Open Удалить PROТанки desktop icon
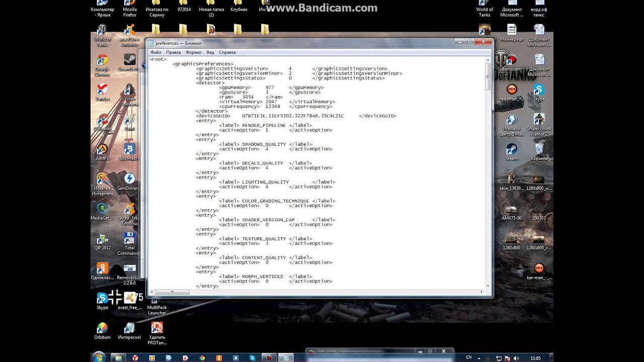This screenshot has height=362, width=644. 157,333
